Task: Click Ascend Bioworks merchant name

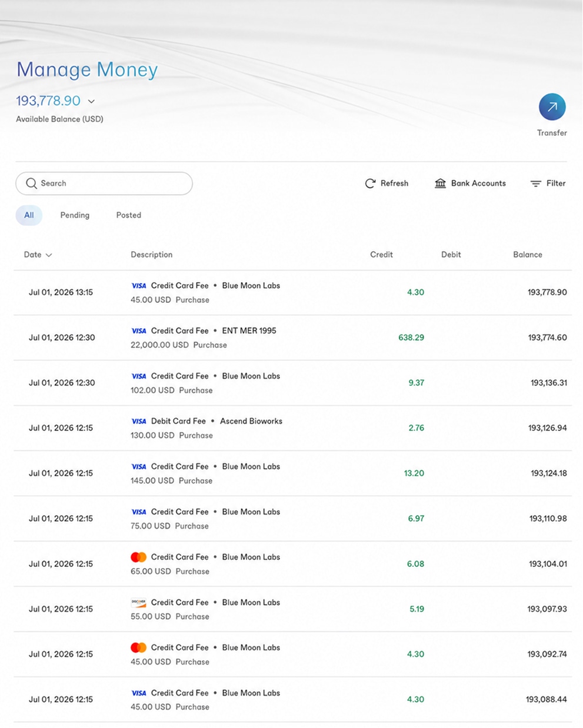Action: point(251,422)
